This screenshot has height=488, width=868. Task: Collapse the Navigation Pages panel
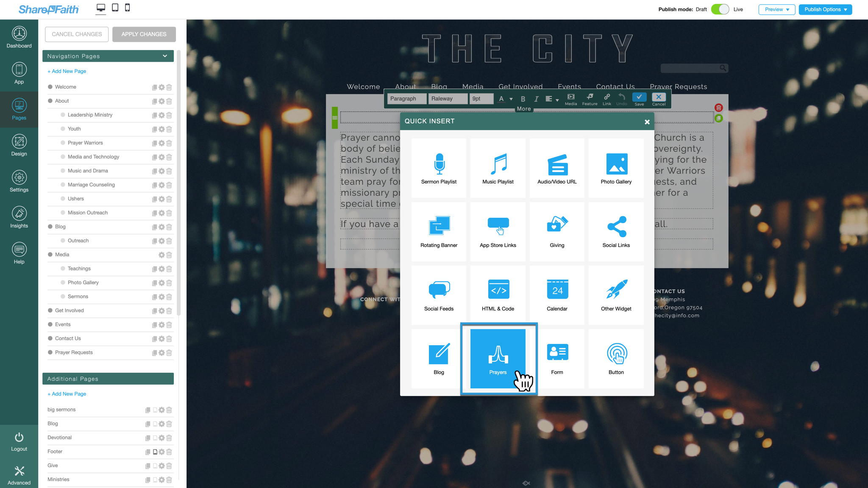pyautogui.click(x=165, y=56)
